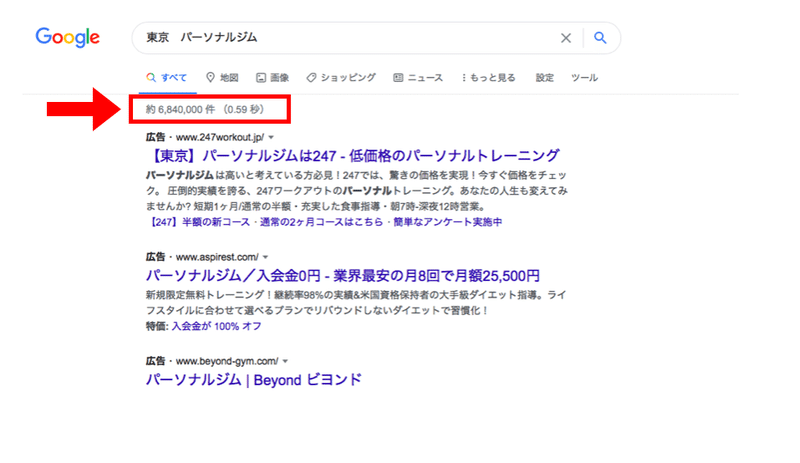The image size is (800, 463).
Task: Open the ショッピング tab
Action: (341, 78)
